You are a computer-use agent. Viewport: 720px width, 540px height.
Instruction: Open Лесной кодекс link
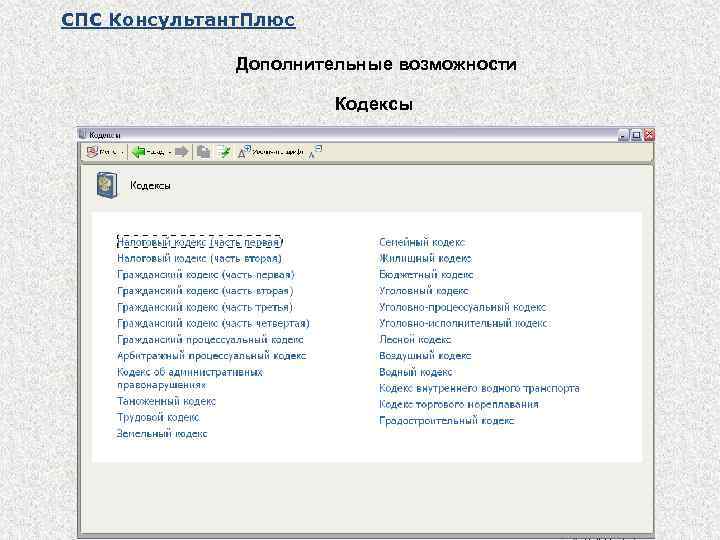click(415, 339)
